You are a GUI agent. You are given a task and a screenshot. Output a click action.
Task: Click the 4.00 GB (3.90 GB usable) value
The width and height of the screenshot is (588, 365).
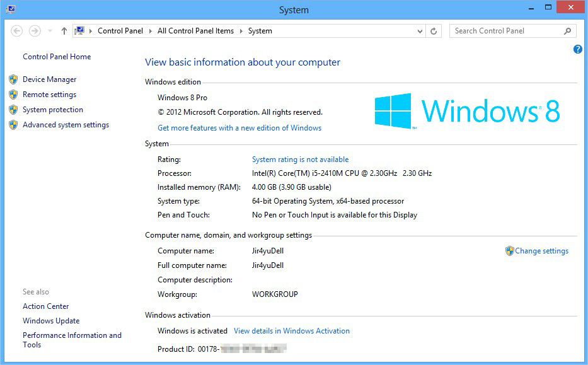tap(291, 187)
